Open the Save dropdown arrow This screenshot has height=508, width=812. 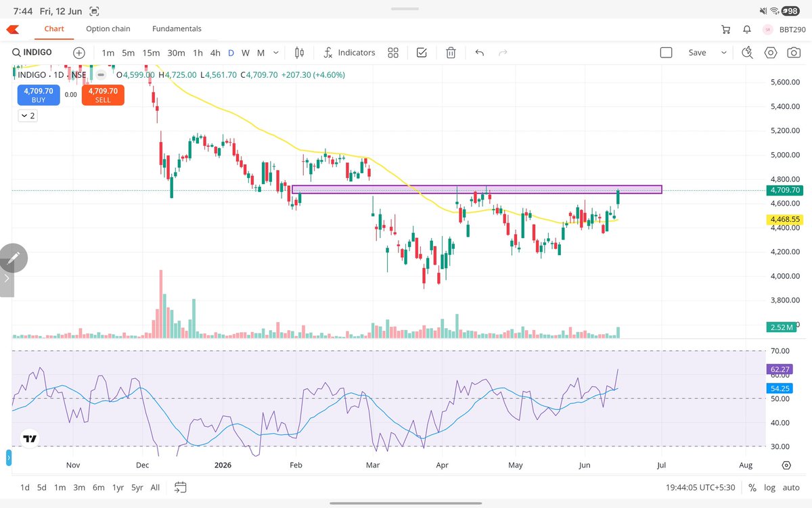point(724,52)
